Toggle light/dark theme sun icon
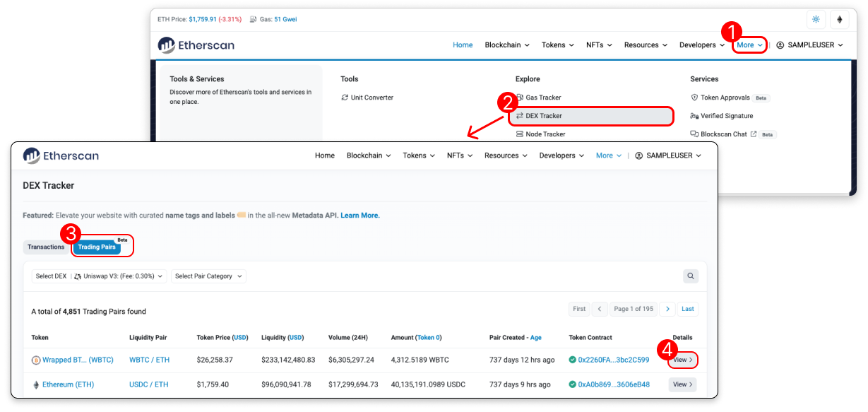This screenshot has width=868, height=412. [816, 19]
